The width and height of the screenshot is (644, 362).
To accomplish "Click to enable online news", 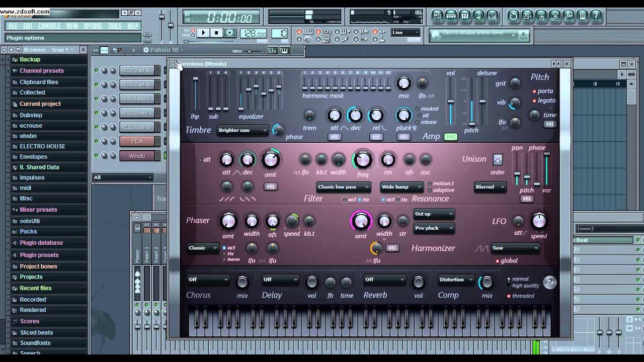I will [x=472, y=33].
